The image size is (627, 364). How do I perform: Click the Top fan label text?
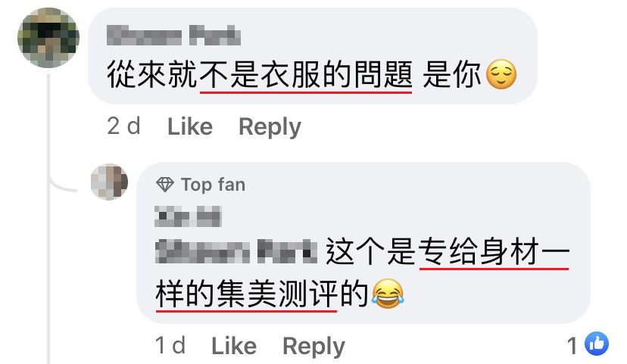tap(213, 185)
